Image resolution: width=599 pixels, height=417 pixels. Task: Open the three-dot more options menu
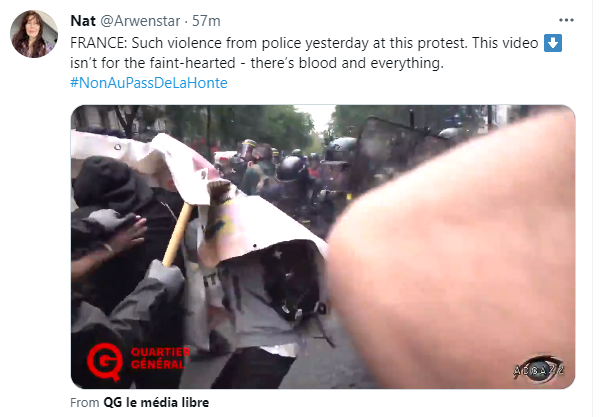pos(566,20)
